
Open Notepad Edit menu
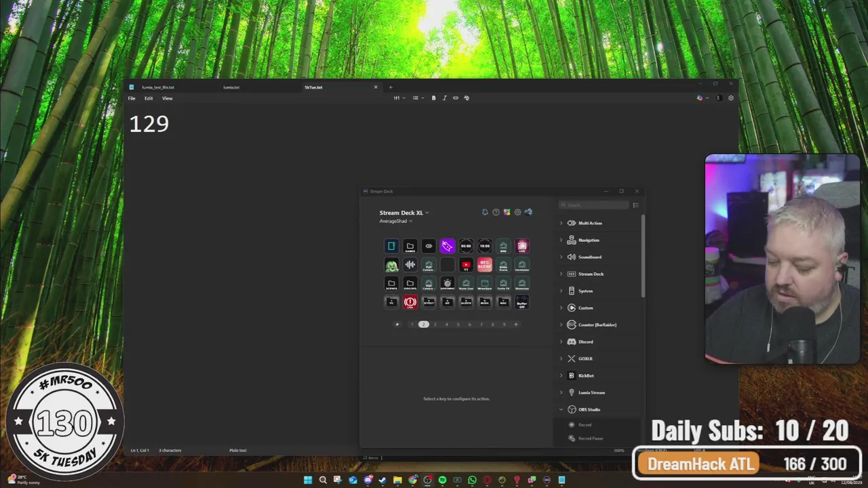[149, 98]
